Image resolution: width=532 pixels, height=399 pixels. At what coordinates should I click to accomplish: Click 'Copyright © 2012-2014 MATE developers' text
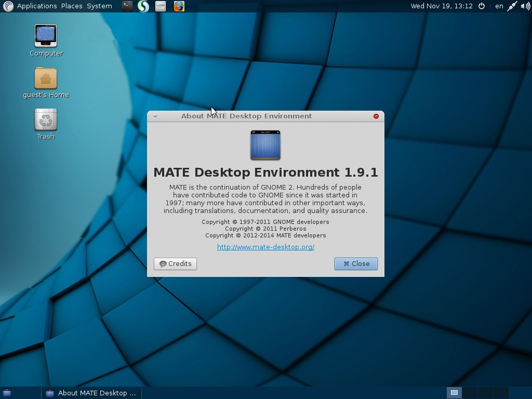coord(265,235)
